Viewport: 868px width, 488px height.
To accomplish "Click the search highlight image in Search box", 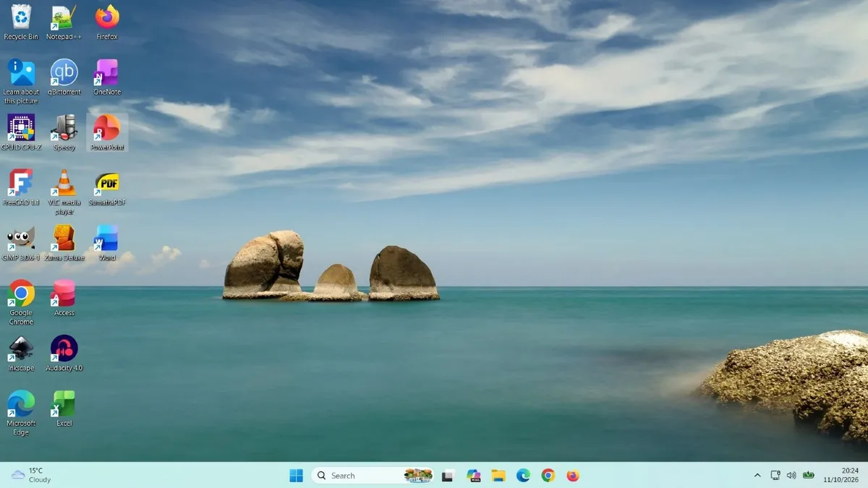I will 418,475.
